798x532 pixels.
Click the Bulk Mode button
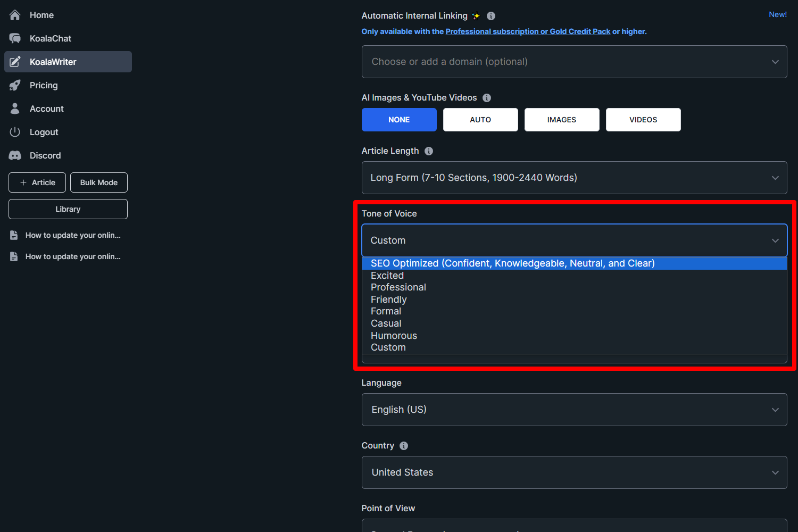click(x=99, y=182)
